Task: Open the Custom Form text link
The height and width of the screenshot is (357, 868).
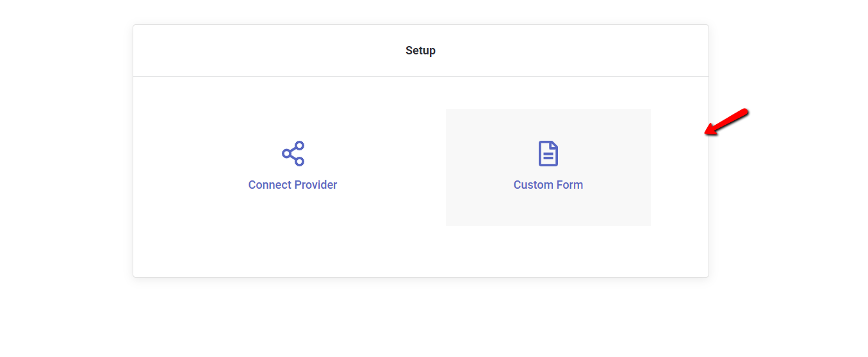Action: (x=548, y=185)
